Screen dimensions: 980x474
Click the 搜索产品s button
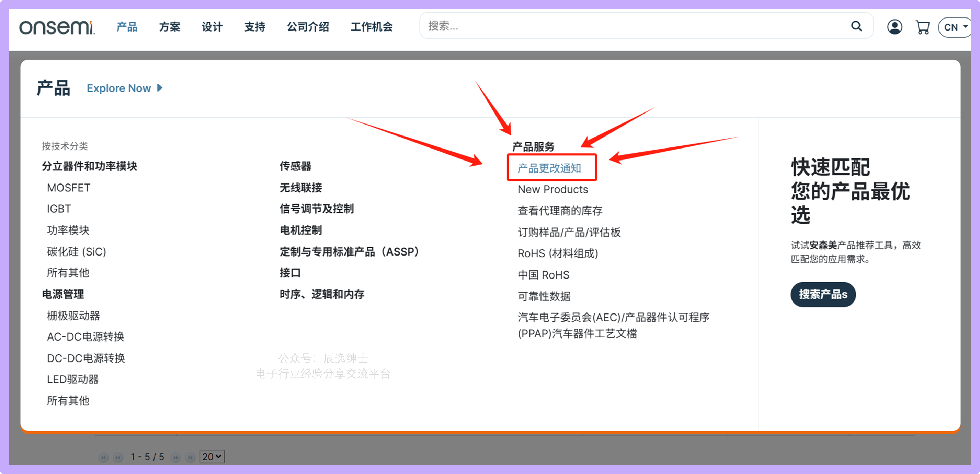pos(823,294)
